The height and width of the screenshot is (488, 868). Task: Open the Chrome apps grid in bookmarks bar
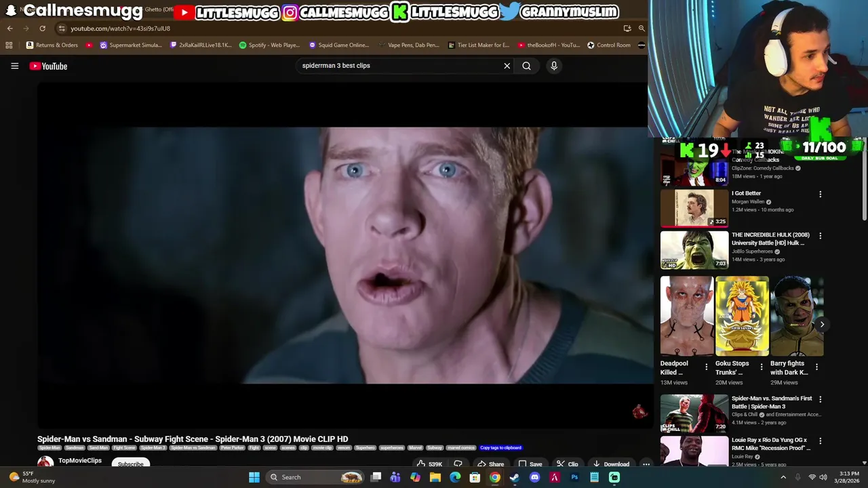[9, 45]
